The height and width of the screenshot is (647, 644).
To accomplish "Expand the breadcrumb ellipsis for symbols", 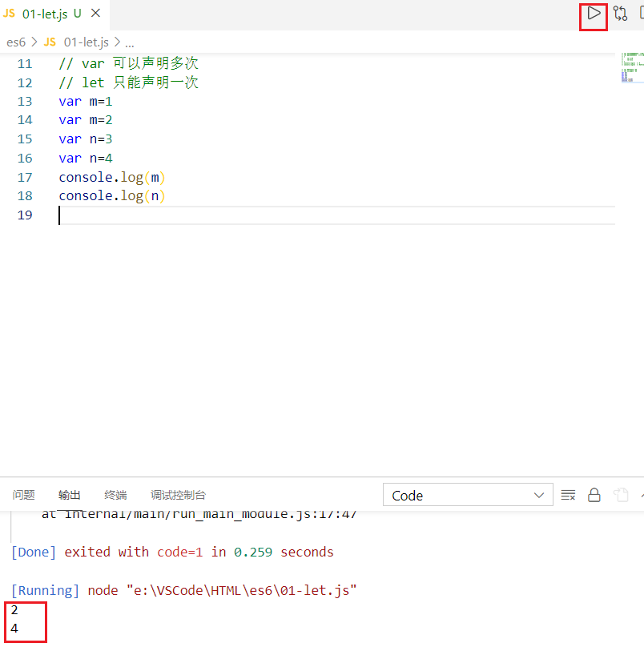I will coord(129,42).
